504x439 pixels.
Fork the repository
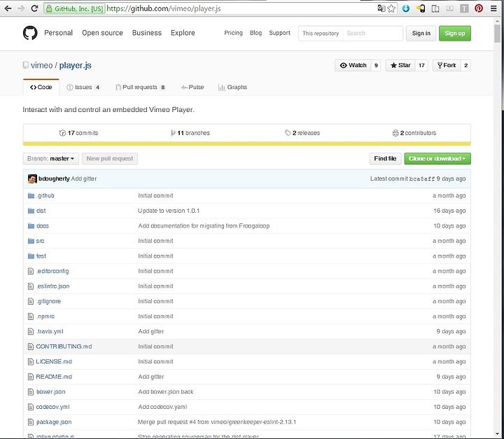click(x=447, y=65)
